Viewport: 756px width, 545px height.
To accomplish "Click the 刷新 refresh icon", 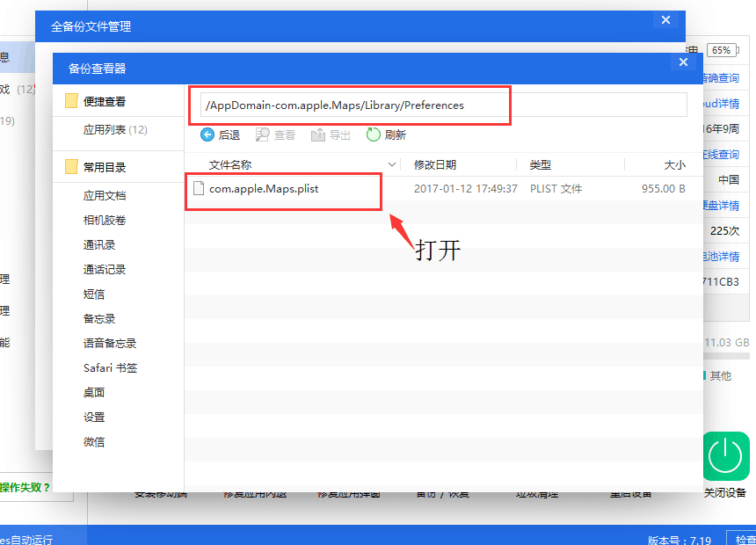I will 374,134.
